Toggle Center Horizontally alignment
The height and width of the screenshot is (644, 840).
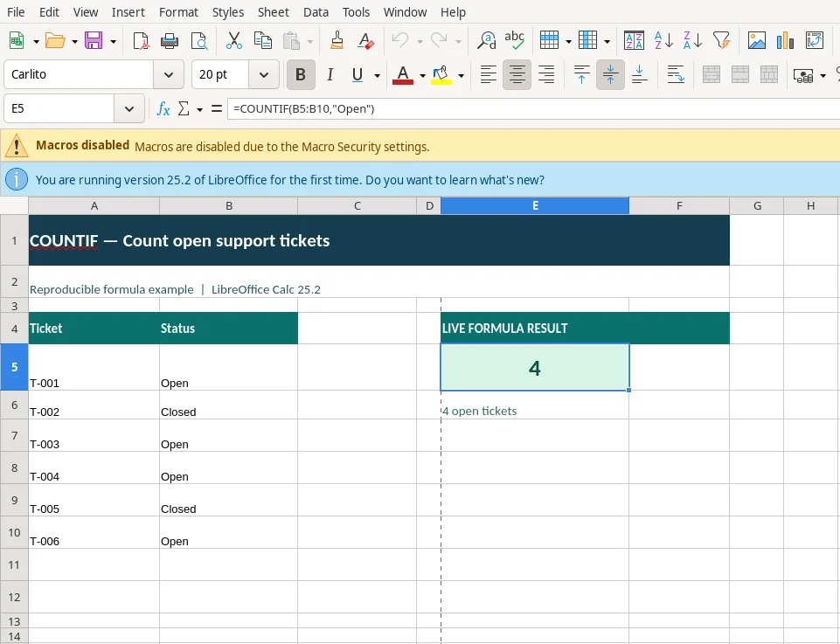[517, 74]
